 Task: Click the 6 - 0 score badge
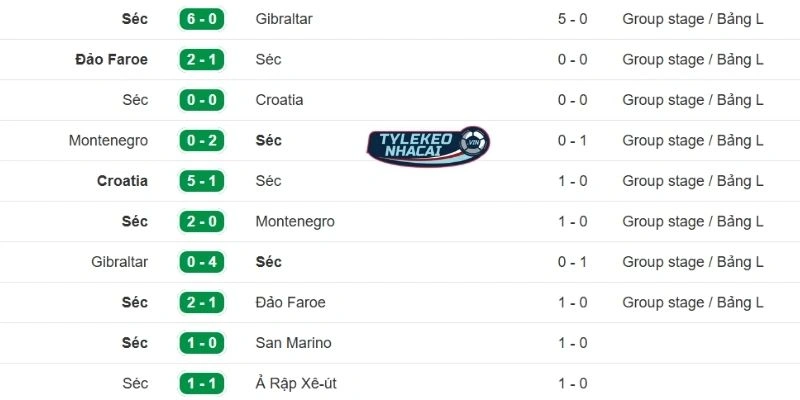coord(201,19)
